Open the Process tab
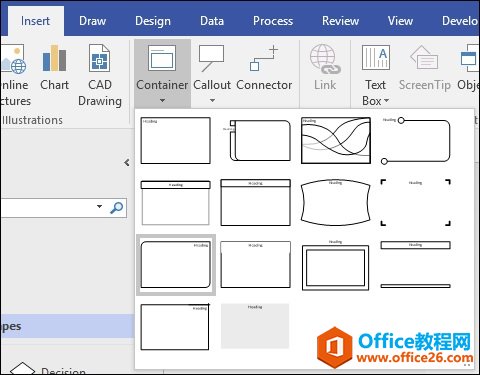 click(273, 21)
